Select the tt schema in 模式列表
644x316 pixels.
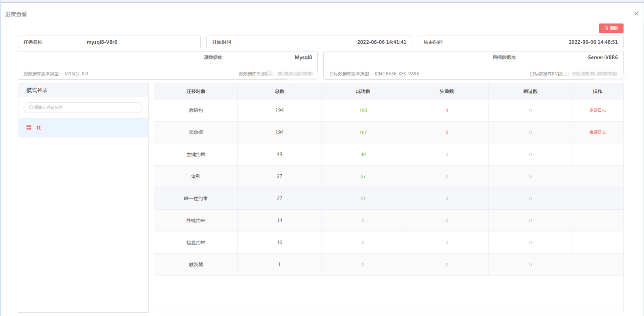click(x=39, y=127)
